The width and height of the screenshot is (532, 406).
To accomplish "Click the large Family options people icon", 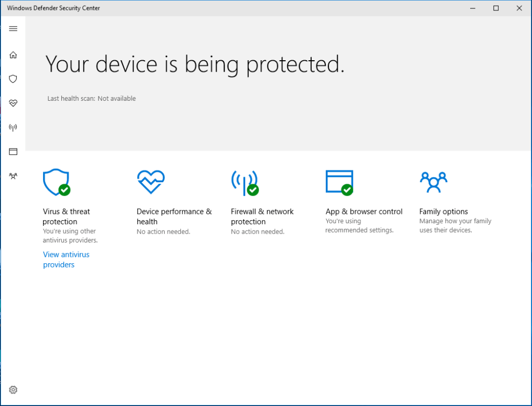I will click(434, 182).
